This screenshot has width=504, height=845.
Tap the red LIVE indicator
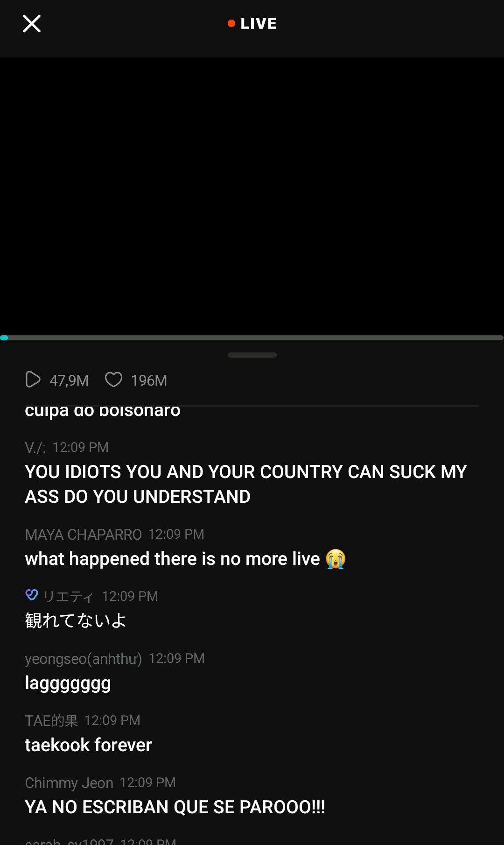pyautogui.click(x=252, y=23)
